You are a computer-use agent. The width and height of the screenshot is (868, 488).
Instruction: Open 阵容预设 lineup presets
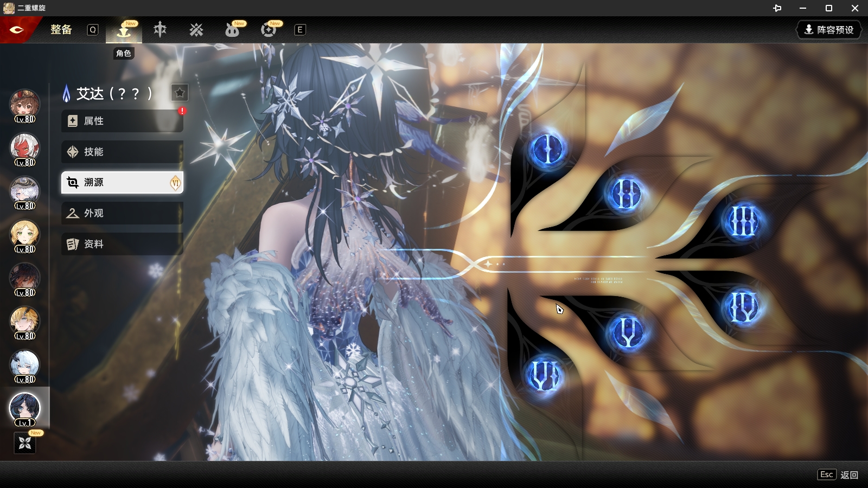click(x=829, y=30)
